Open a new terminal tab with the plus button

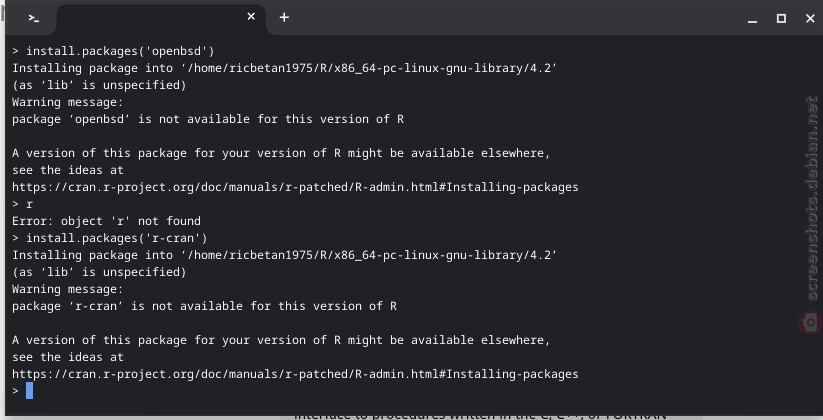coord(284,17)
